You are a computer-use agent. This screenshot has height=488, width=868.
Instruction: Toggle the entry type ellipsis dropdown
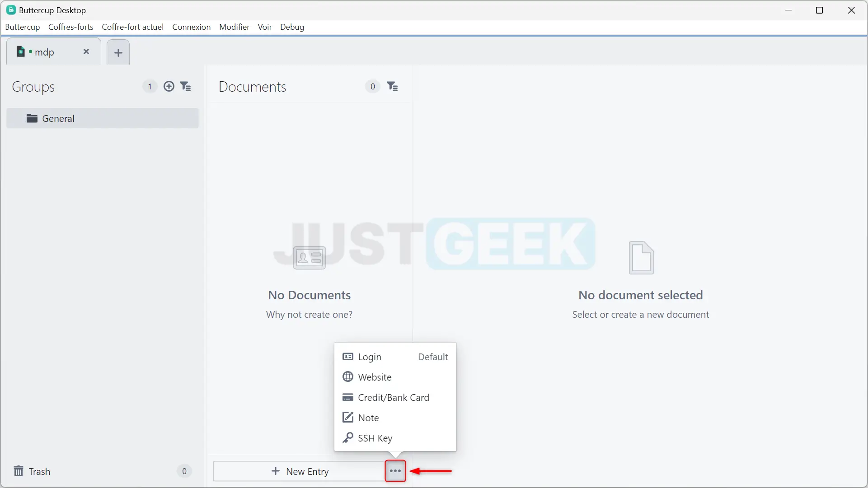tap(395, 471)
